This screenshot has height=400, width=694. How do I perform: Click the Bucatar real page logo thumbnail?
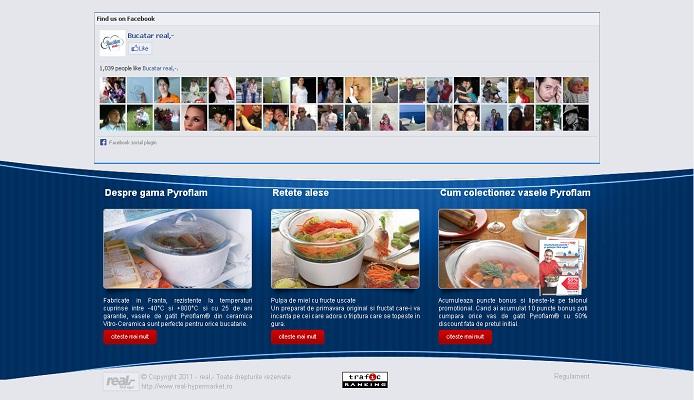[x=112, y=43]
